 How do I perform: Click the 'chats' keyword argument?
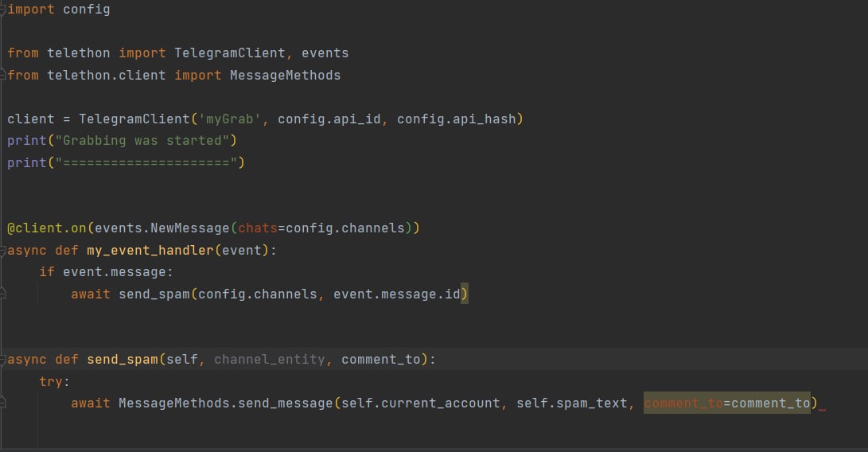tap(258, 228)
